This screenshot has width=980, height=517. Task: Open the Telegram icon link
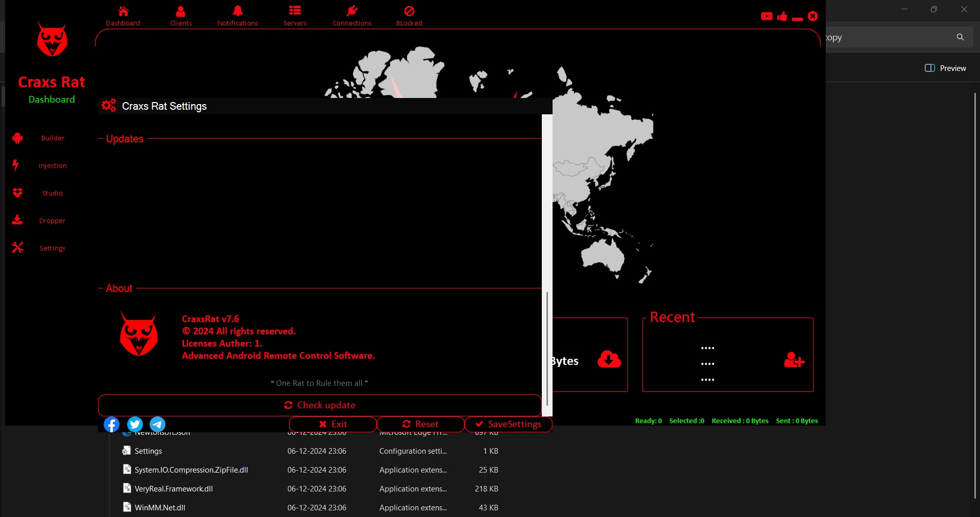(x=157, y=424)
